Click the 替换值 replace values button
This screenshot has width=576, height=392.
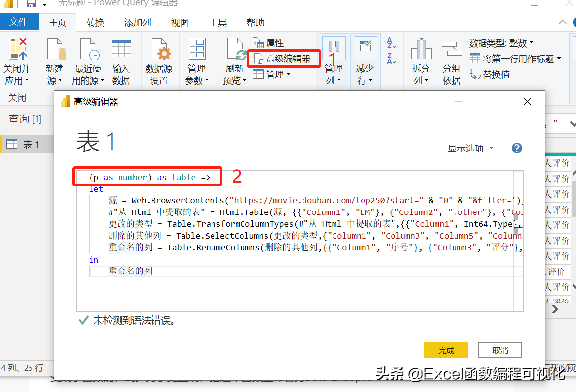489,75
